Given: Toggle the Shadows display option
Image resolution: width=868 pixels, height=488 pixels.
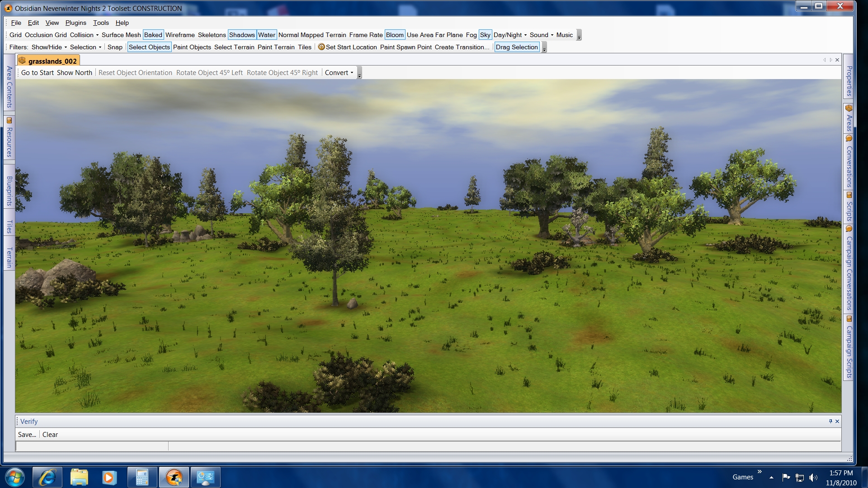Looking at the screenshot, I should click(242, 35).
